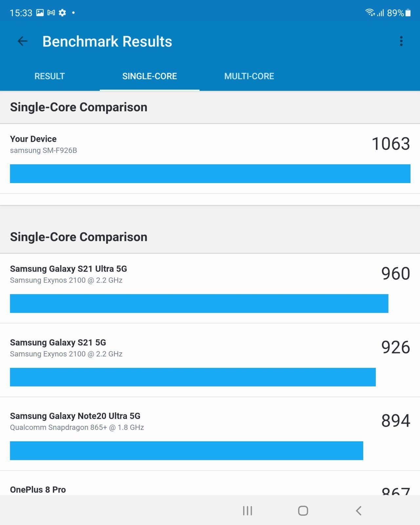Tap the blue score bar for Your Device
Image resolution: width=420 pixels, height=525 pixels.
[210, 174]
